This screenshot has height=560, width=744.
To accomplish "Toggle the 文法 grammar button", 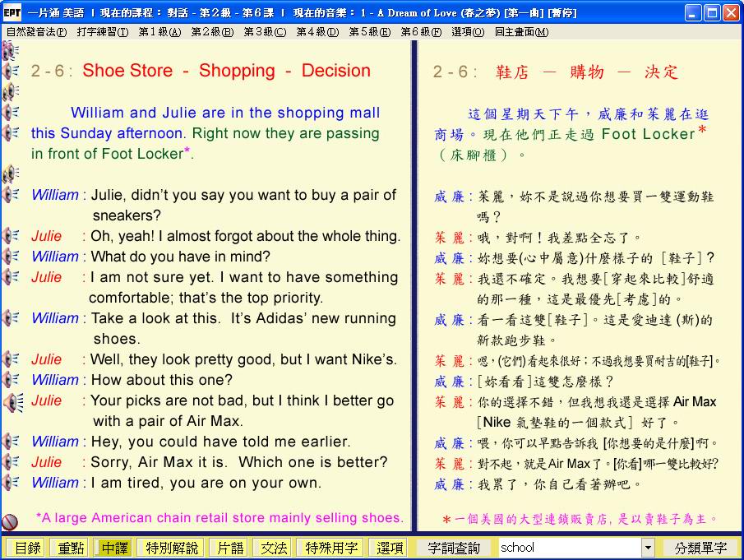I will pyautogui.click(x=274, y=548).
